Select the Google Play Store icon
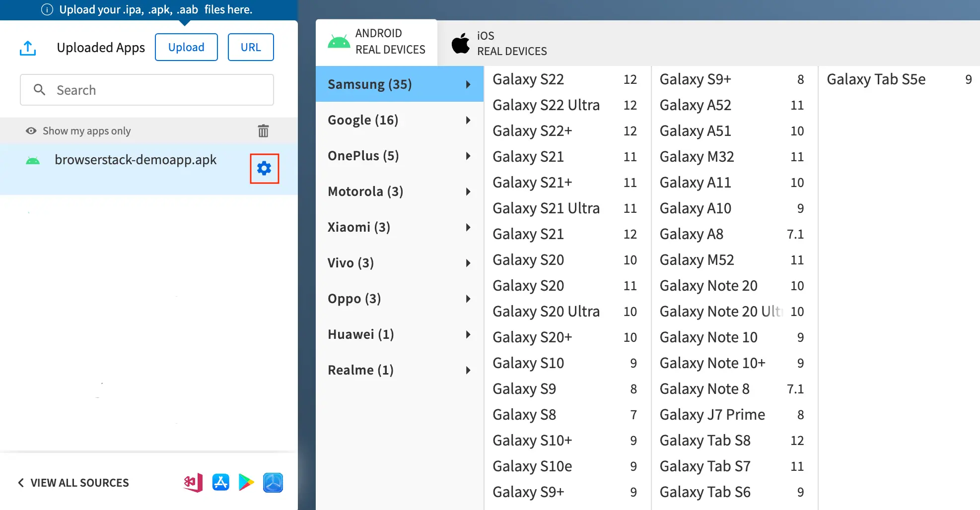Screen dimensions: 980x510 (x=246, y=482)
